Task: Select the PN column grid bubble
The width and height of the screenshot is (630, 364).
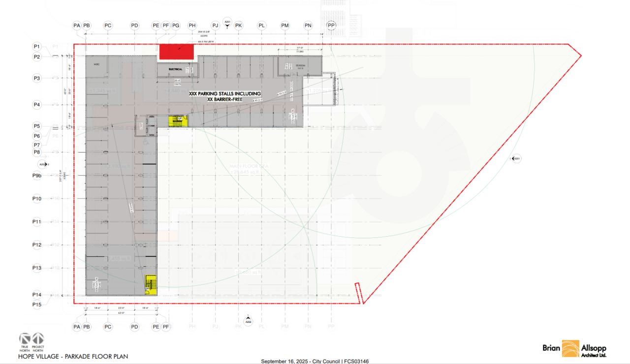Action: (x=308, y=25)
